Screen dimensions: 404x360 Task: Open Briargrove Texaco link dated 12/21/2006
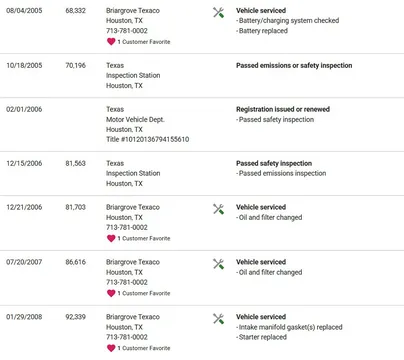(x=133, y=207)
